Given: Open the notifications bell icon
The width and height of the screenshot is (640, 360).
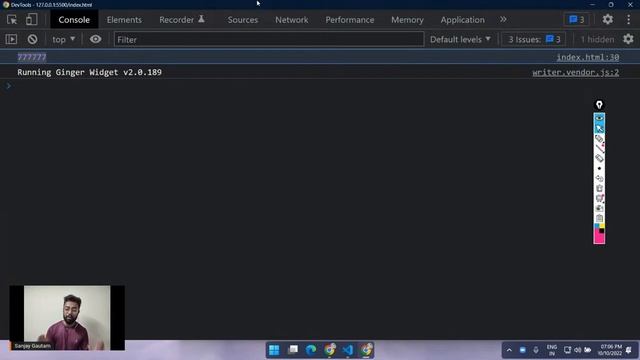Looking at the screenshot, I should click(x=629, y=350).
